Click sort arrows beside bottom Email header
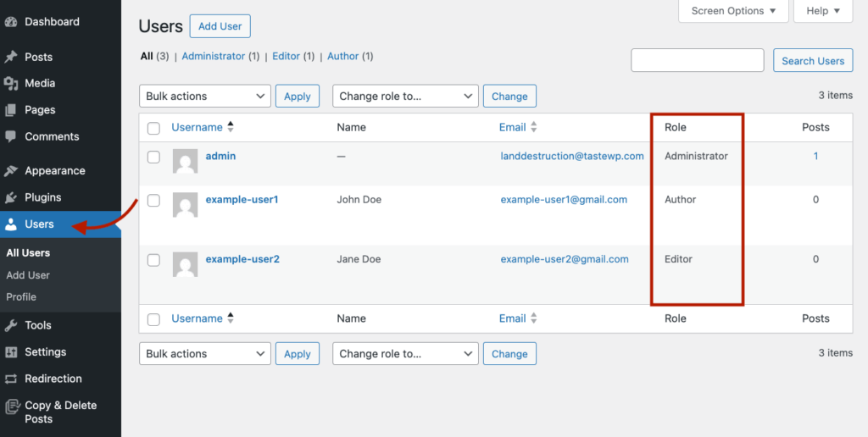Screen dimensions: 868x437 534,318
